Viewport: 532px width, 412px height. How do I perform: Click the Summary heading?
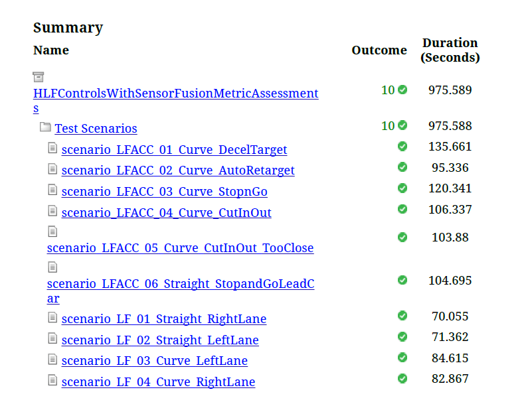click(68, 28)
